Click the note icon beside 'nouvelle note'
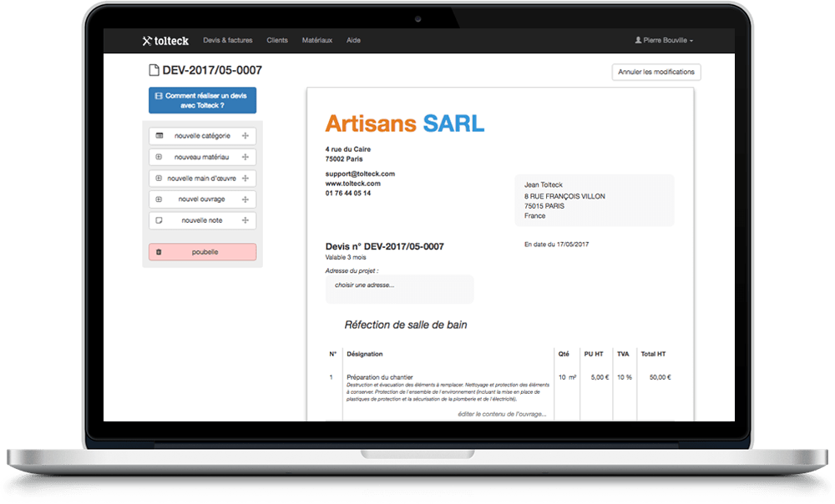 pos(159,221)
